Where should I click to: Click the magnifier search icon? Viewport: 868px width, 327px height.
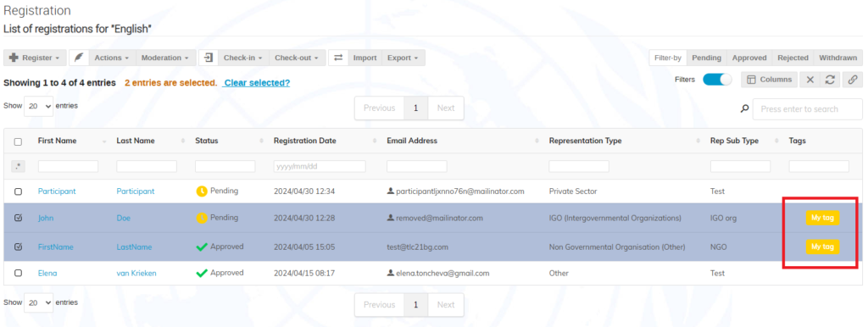coord(744,109)
